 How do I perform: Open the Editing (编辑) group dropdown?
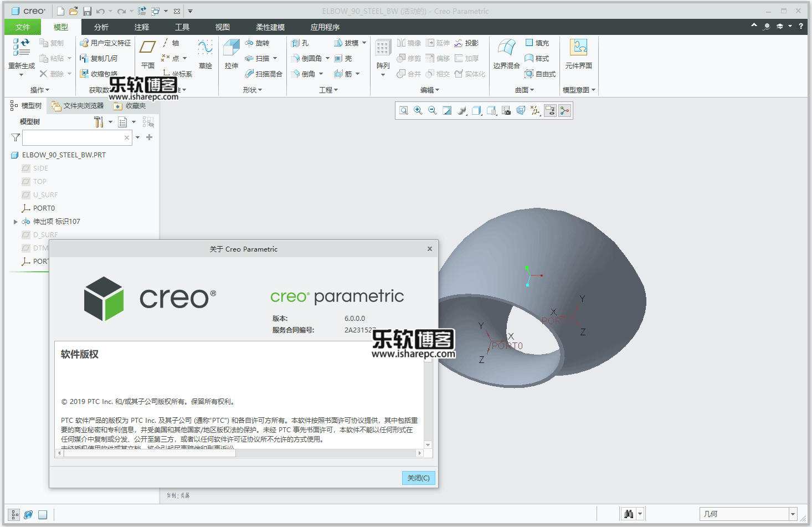coord(430,90)
